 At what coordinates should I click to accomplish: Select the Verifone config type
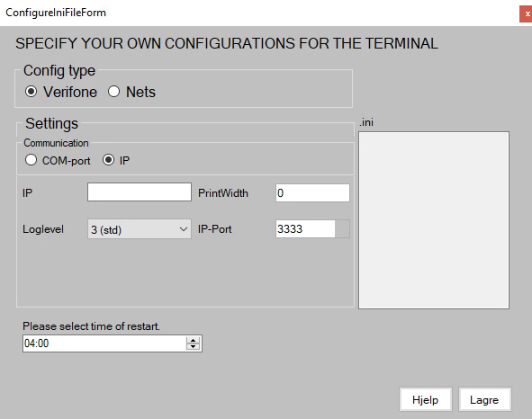tap(61, 92)
